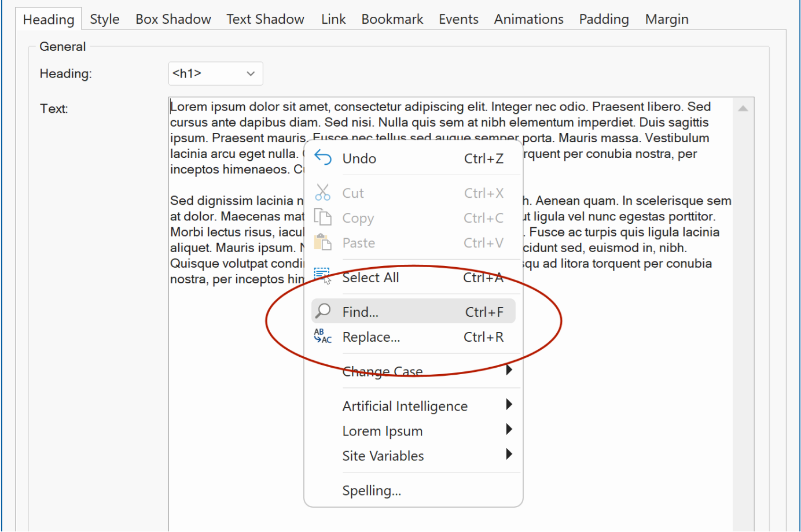
Task: Select the Animations tab
Action: pyautogui.click(x=528, y=19)
